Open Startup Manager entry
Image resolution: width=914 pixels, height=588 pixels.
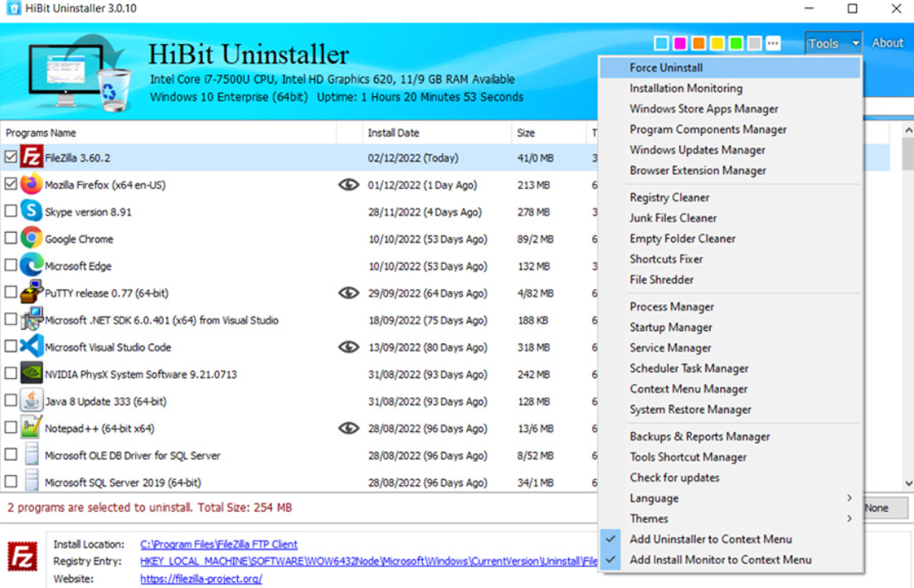(731, 327)
